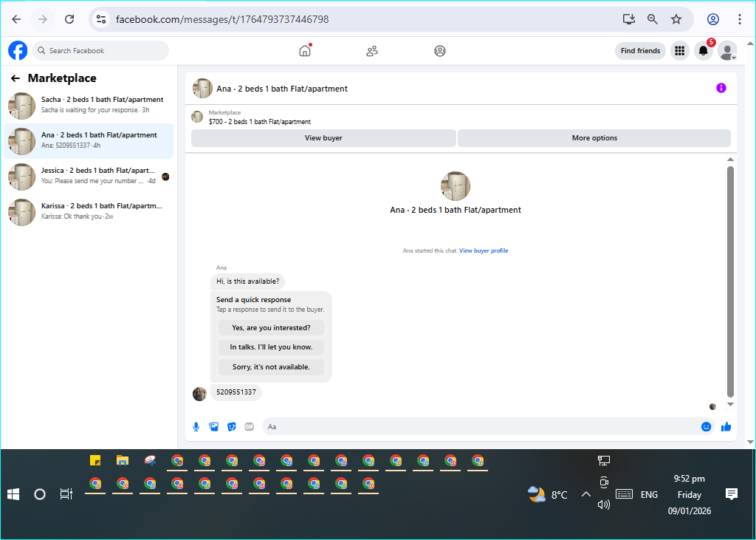Click the Find friends button

(640, 51)
